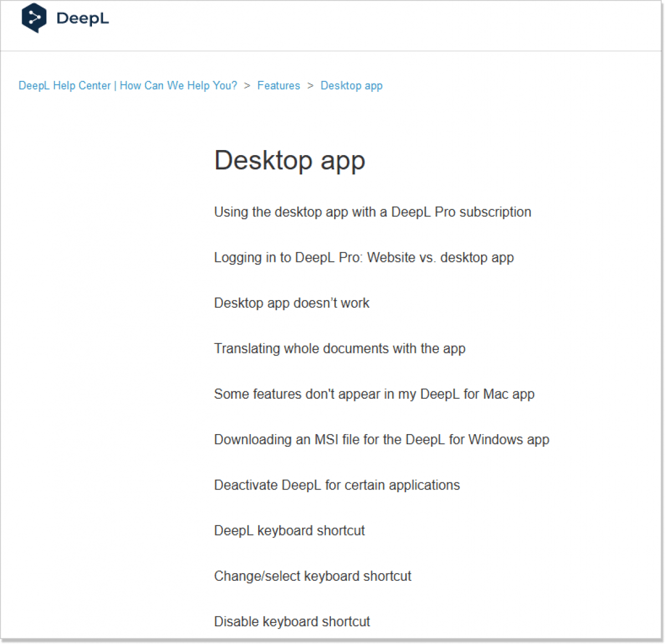Click the DeepL wordmark in the header

pyautogui.click(x=83, y=18)
